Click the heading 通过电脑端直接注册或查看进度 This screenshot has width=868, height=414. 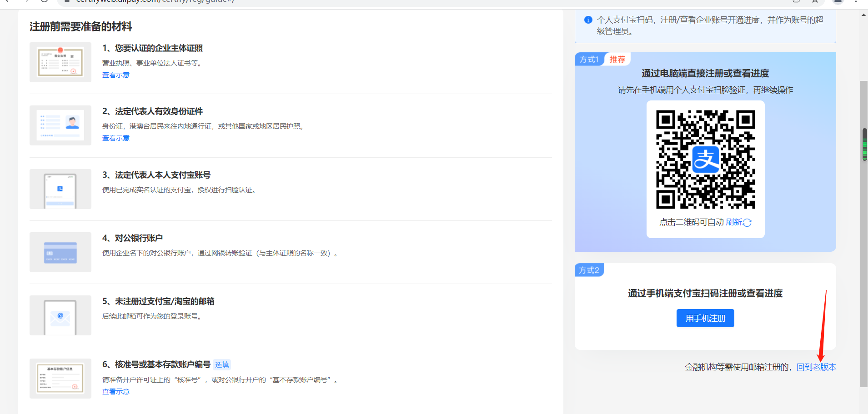(x=705, y=74)
